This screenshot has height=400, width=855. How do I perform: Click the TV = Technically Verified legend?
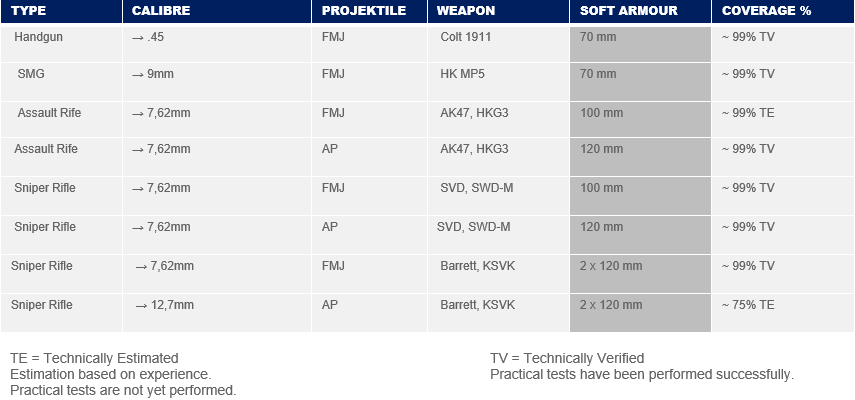coord(567,358)
